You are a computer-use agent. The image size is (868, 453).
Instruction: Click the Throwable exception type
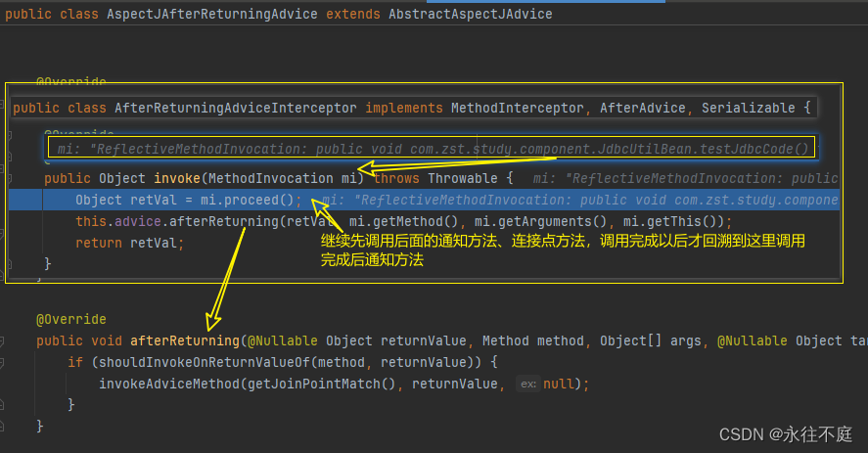463,178
